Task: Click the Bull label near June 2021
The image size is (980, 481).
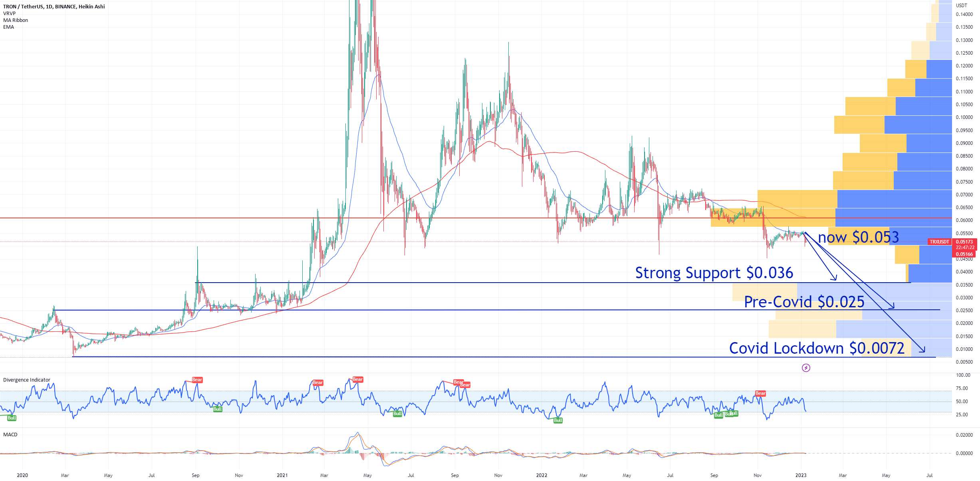Action: (x=397, y=414)
